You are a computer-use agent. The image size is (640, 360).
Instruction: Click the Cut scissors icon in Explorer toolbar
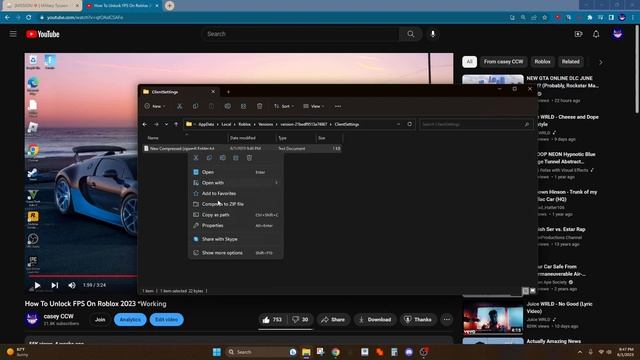(180, 106)
